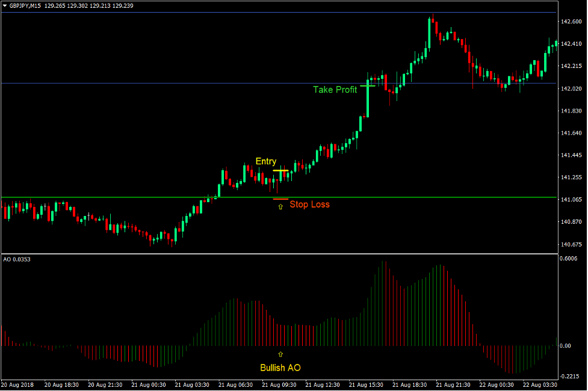Click the 22 Aug 03:30 timestamp label
The image size is (588, 391).
(542, 383)
